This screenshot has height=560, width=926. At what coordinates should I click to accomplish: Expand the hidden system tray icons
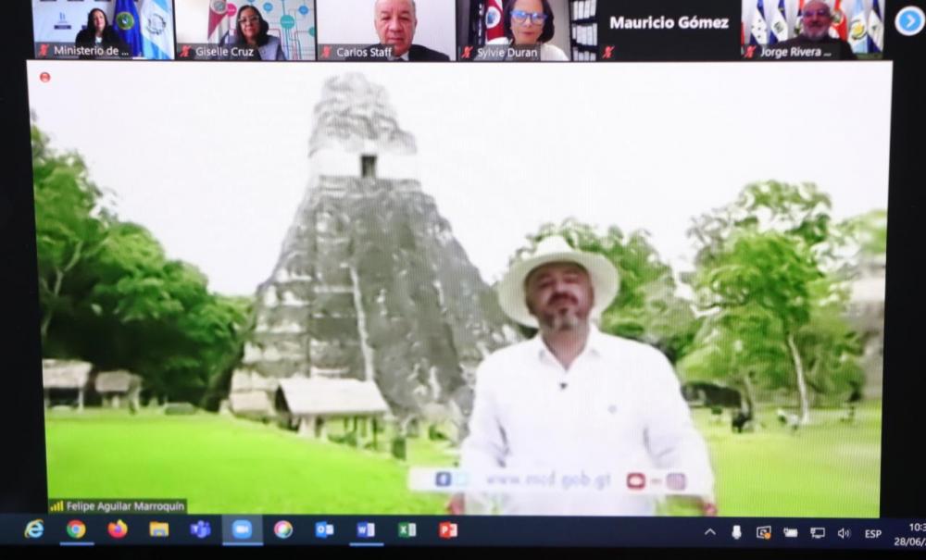point(710,532)
